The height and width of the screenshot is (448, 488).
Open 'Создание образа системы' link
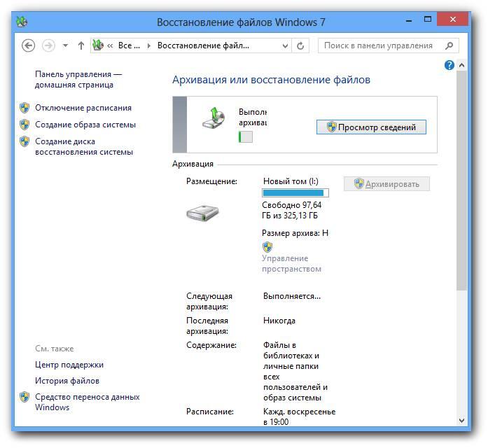point(85,125)
